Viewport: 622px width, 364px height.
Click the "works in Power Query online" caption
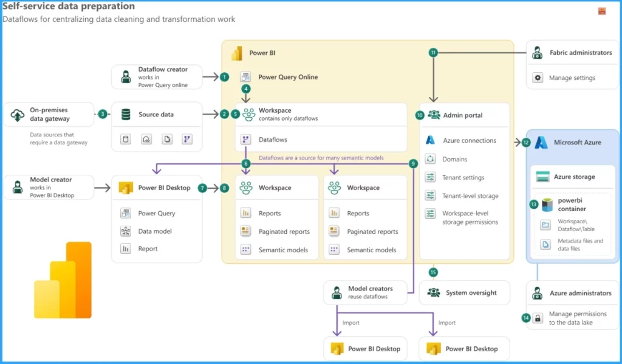click(x=163, y=81)
